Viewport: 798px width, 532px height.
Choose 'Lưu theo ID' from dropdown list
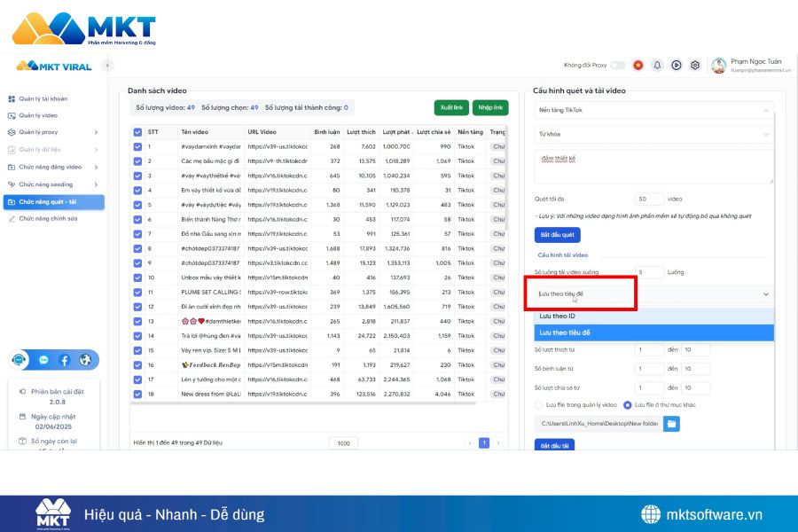pos(654,317)
